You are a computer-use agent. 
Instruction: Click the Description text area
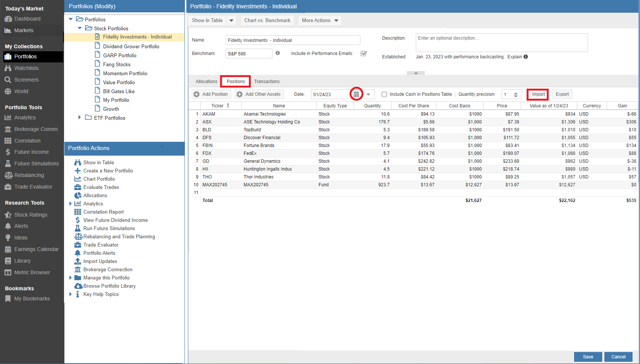pyautogui.click(x=502, y=43)
